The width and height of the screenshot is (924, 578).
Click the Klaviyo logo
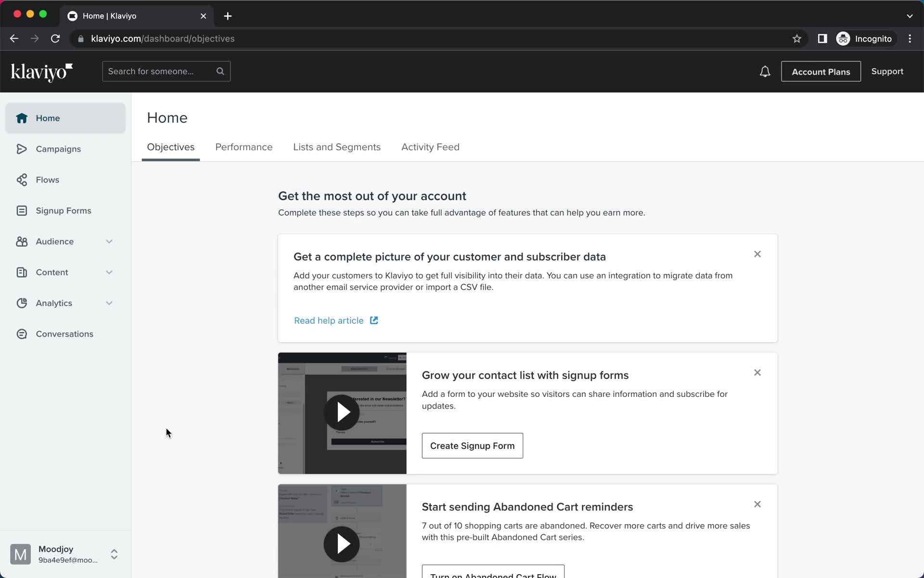pyautogui.click(x=42, y=72)
